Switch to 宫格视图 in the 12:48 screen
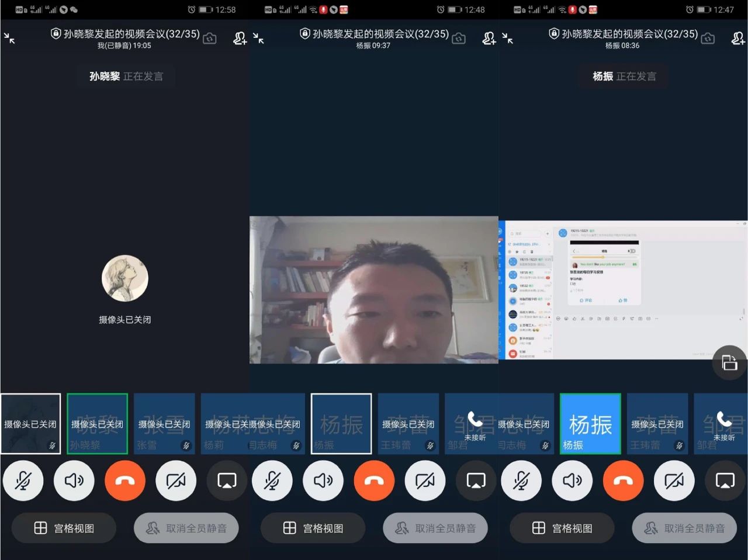 pos(313,528)
